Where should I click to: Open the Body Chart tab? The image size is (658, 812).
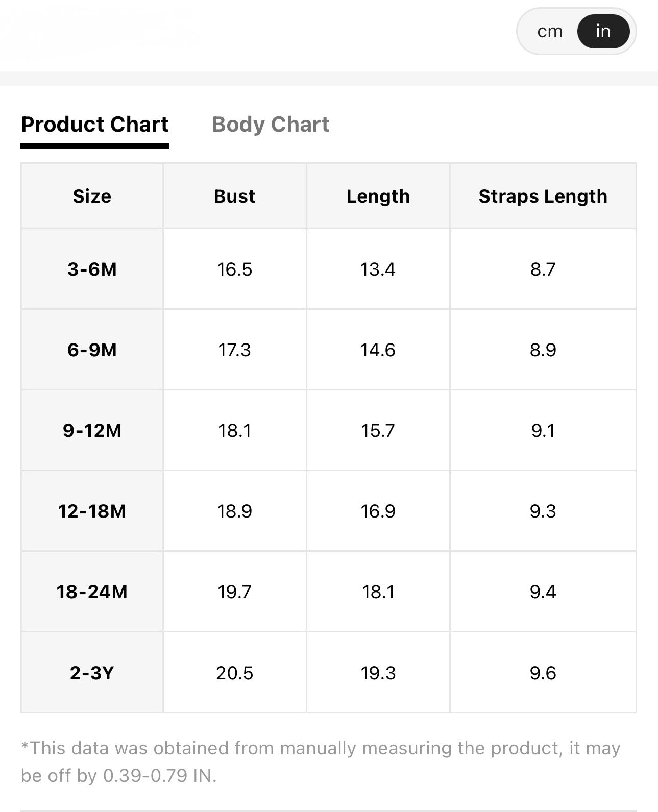tap(271, 125)
